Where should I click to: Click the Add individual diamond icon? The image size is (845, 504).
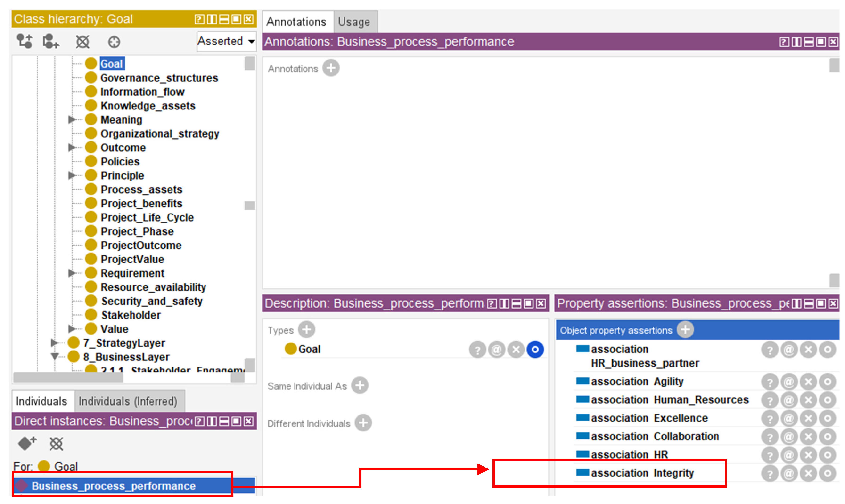click(27, 443)
